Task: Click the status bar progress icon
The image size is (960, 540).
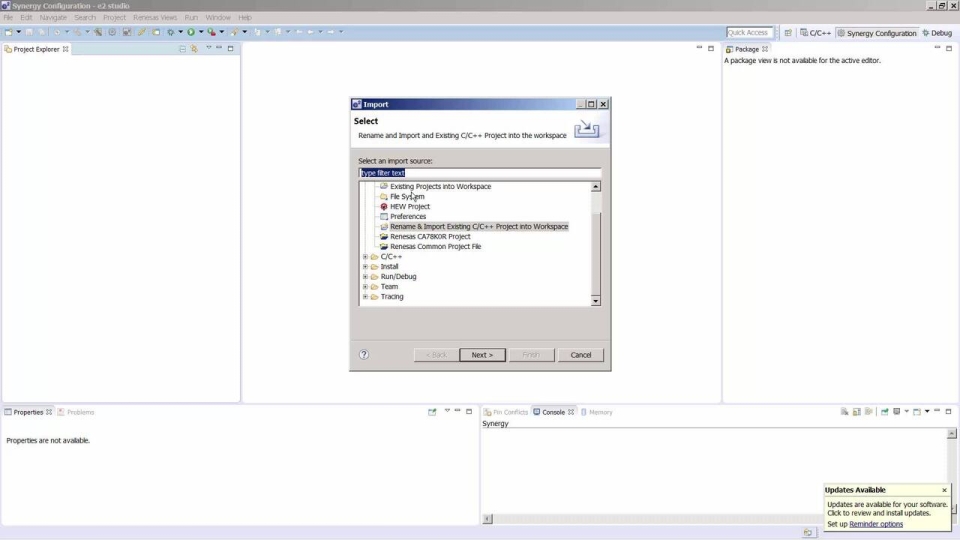Action: point(808,533)
